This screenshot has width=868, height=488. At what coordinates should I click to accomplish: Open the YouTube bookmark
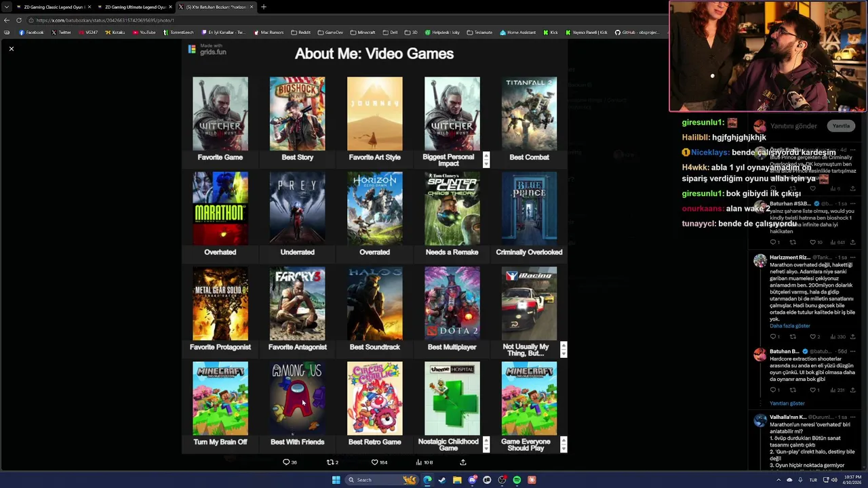144,33
